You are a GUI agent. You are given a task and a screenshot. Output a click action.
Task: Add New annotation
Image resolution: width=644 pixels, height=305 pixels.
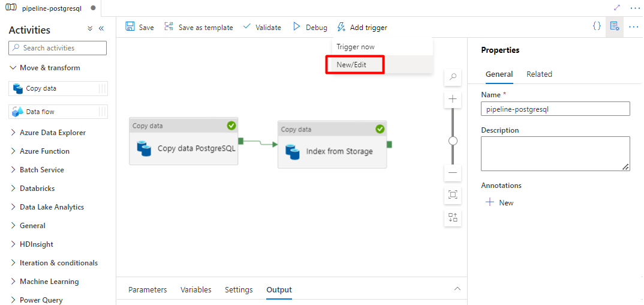[499, 203]
